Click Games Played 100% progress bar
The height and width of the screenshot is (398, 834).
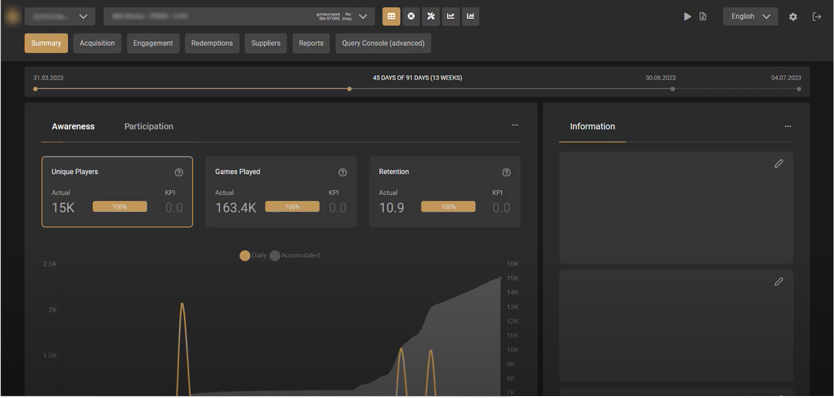coord(293,206)
